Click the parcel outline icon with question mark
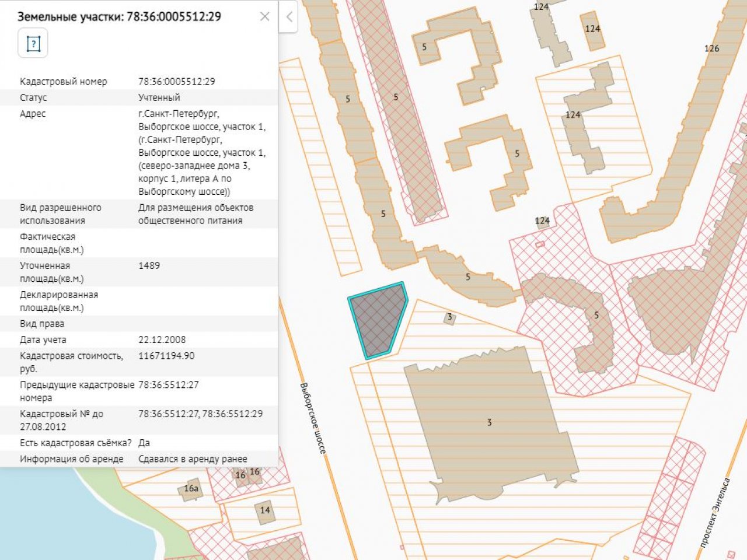Screen dimensions: 747x560 (33, 44)
